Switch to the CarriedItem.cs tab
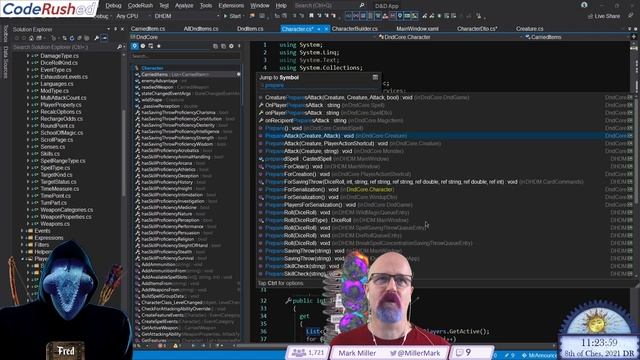The image size is (640, 360). (148, 29)
